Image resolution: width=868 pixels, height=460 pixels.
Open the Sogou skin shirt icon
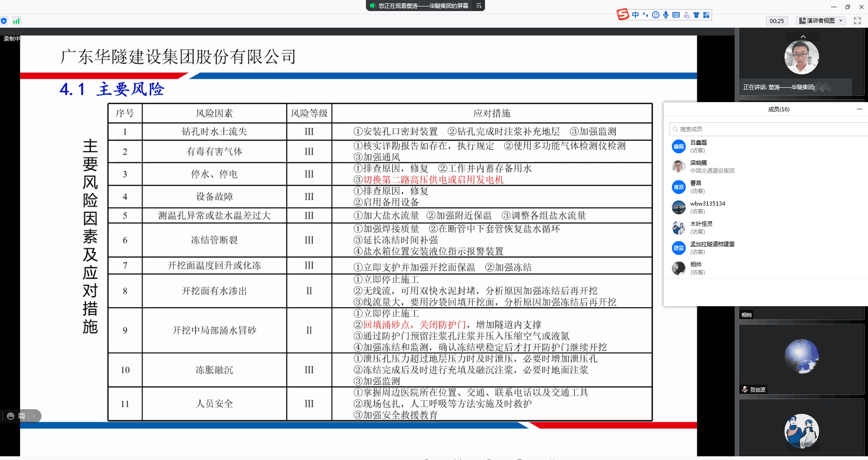(696, 15)
